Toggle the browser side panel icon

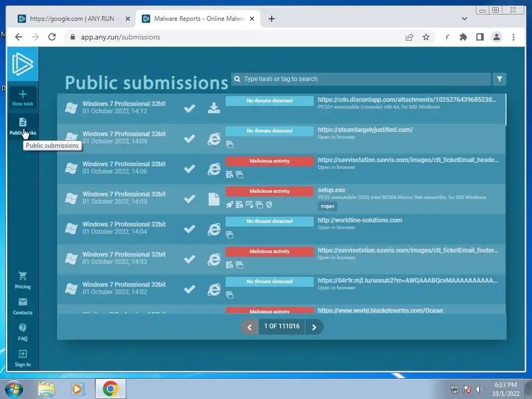(480, 37)
